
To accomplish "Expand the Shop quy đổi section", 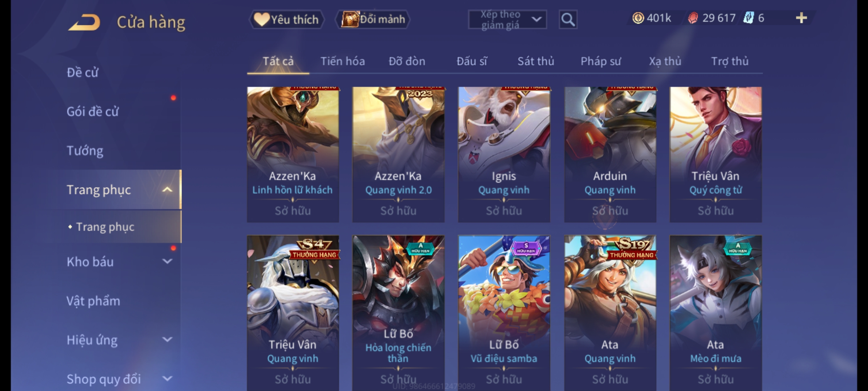I will click(x=167, y=379).
